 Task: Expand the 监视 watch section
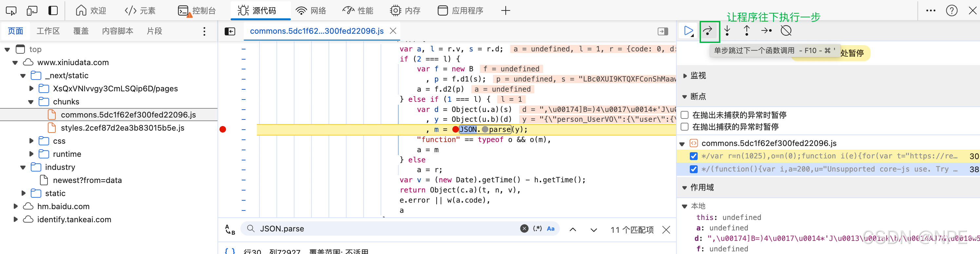pyautogui.click(x=685, y=76)
